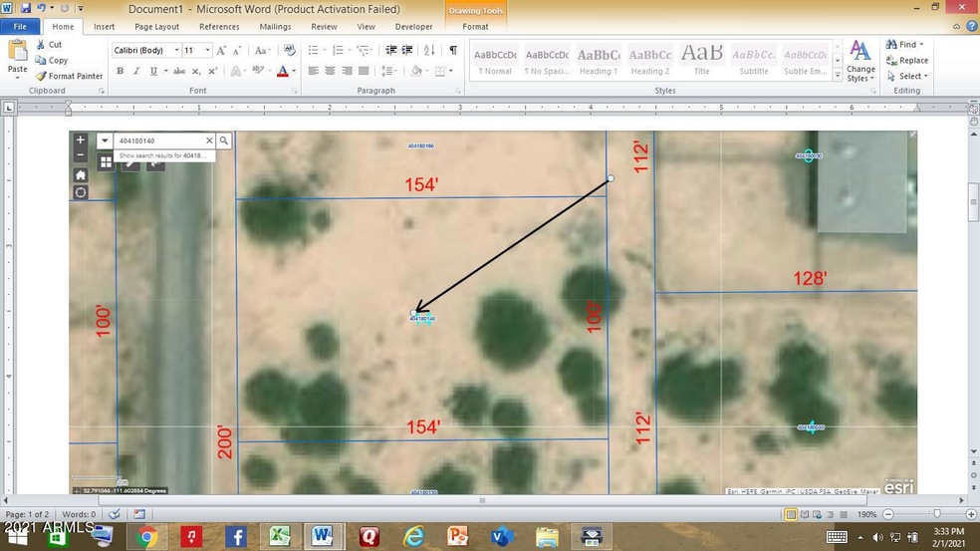Screen dimensions: 980x551
Task: Toggle Strikethrough formatting
Action: click(178, 71)
